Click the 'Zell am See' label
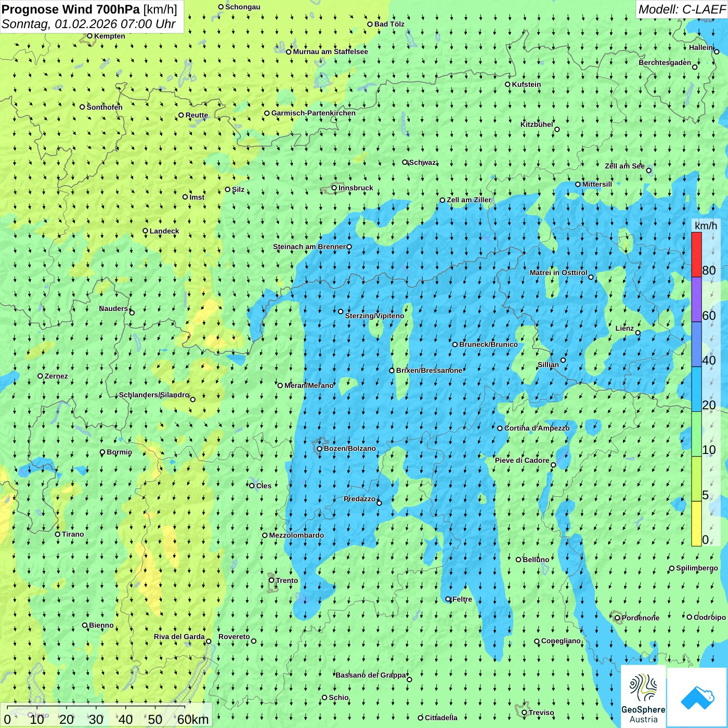 pyautogui.click(x=625, y=166)
